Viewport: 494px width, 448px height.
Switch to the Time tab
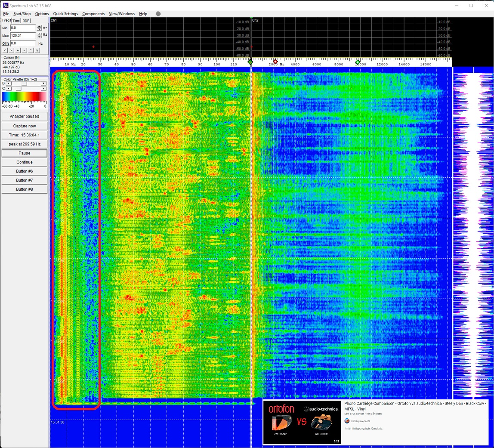pos(16,21)
